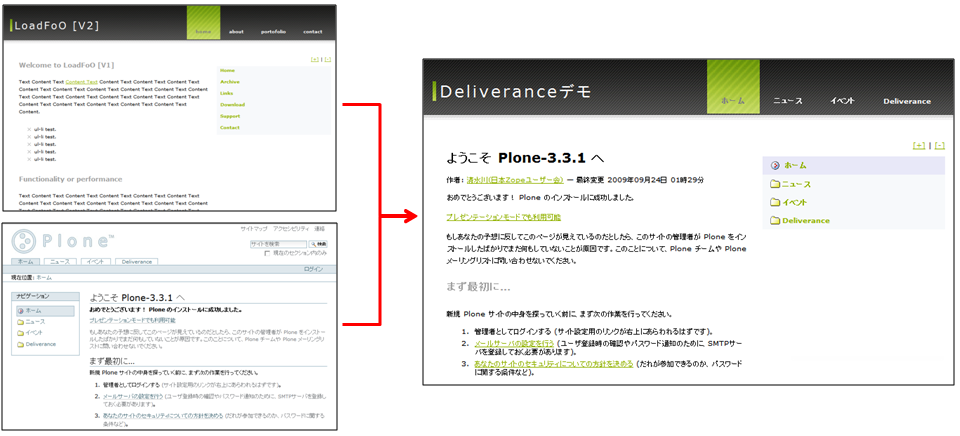Click the home icon in the Deliverance demo sidebar
The width and height of the screenshot is (960, 436).
point(775,165)
